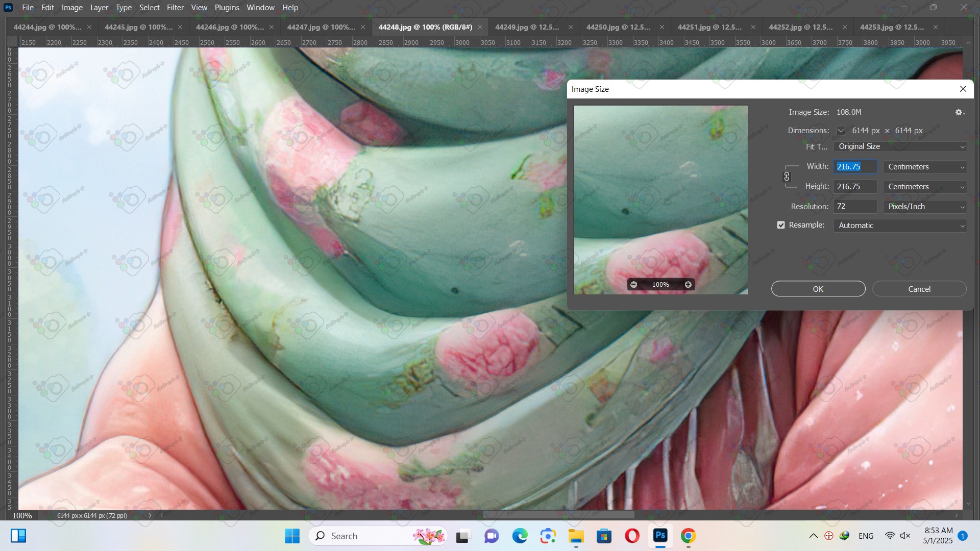Switch to Photoshop taskbar icon
This screenshot has width=980, height=551.
click(x=660, y=536)
